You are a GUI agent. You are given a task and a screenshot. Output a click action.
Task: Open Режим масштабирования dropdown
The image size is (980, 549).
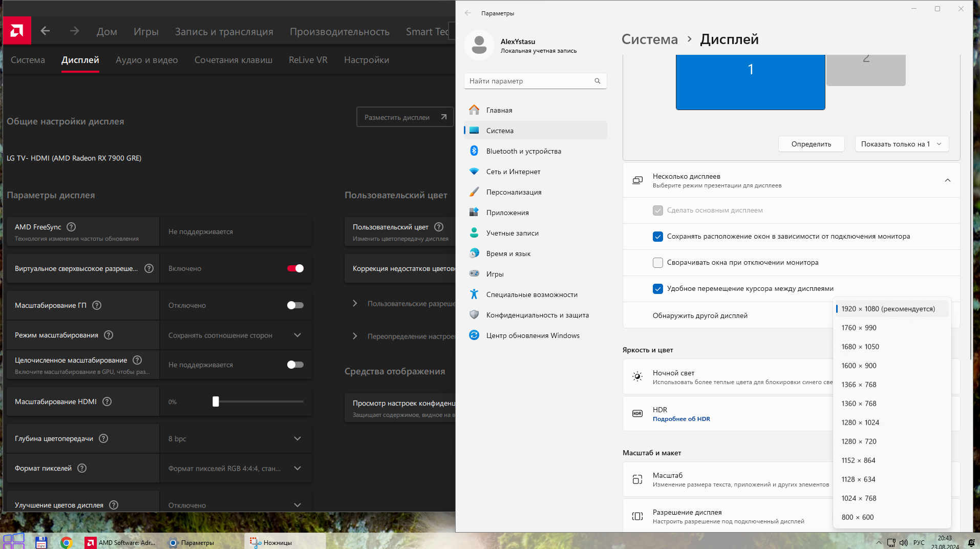tap(236, 335)
